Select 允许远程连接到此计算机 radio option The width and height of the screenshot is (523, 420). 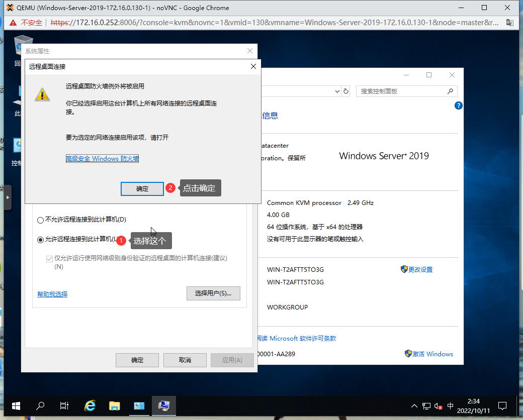pos(40,240)
